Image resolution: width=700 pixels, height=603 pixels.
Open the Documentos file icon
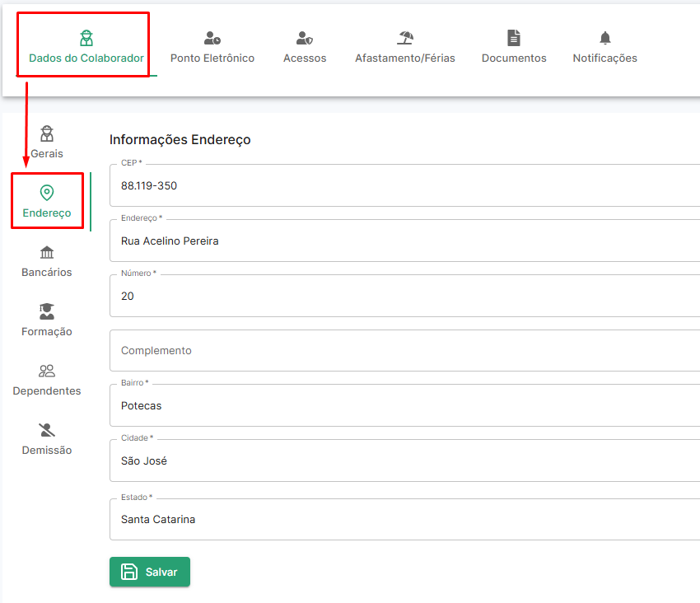(x=514, y=38)
